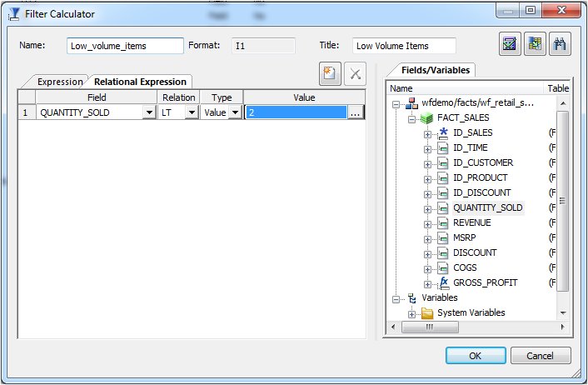The height and width of the screenshot is (385, 588).
Task: Select the QUANTITY_SOLD field in tree
Action: coord(487,207)
